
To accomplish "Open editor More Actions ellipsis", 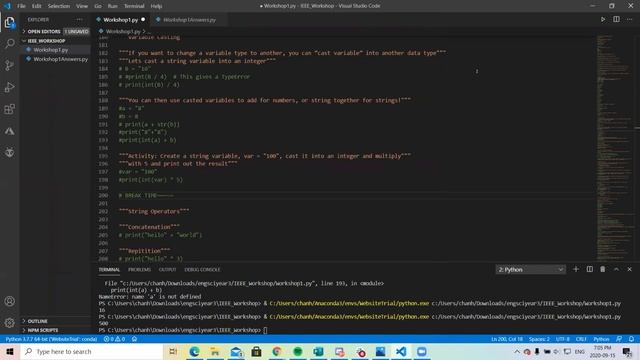I will pyautogui.click(x=630, y=19).
